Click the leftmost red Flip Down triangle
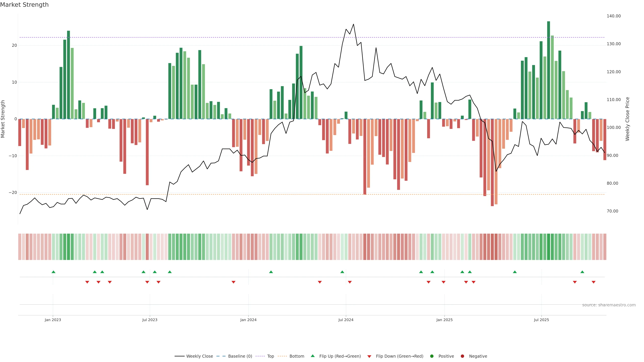Screen dimensions: 644x362 click(x=87, y=282)
